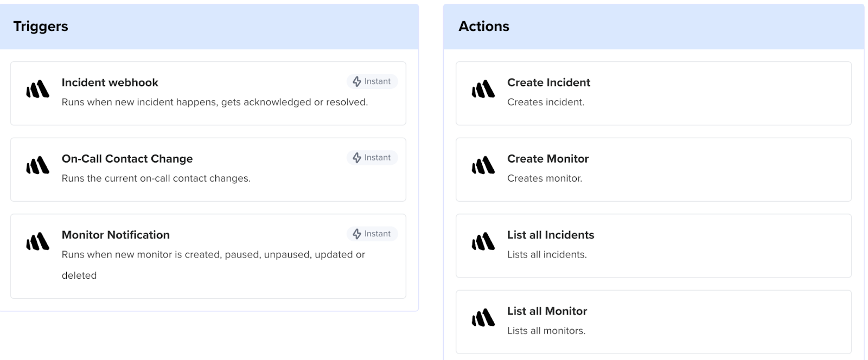The image size is (868, 360).
Task: Click the logo icon beside List all Monitor
Action: [483, 318]
